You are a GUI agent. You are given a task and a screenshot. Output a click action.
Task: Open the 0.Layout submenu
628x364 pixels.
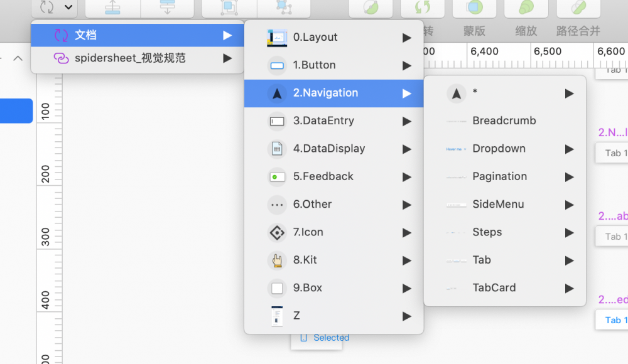(333, 37)
